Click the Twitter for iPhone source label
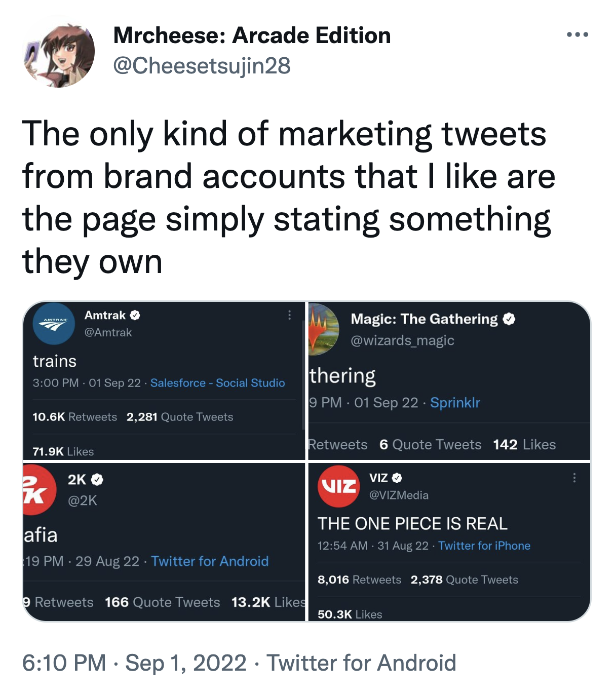The image size is (616, 697). (485, 546)
